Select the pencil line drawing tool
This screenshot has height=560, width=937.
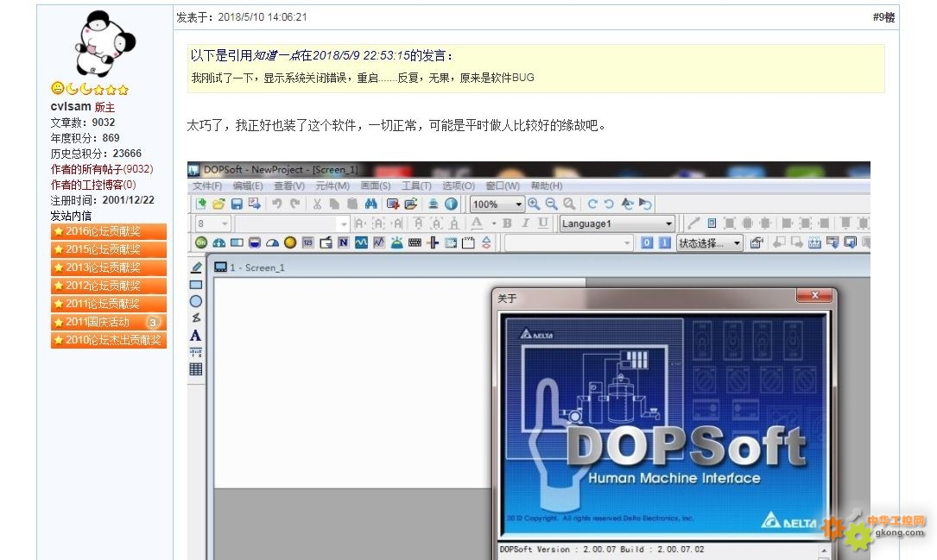click(x=196, y=267)
